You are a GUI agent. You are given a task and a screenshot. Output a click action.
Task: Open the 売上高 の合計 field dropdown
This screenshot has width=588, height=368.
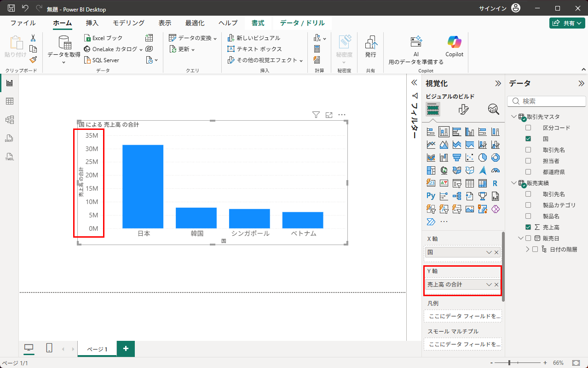[489, 285]
